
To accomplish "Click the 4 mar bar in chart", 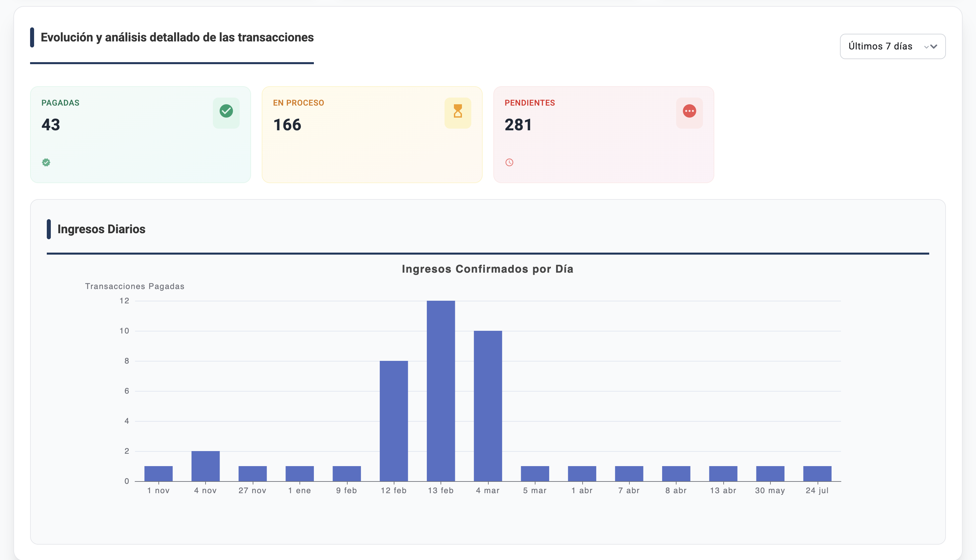I will (x=487, y=406).
